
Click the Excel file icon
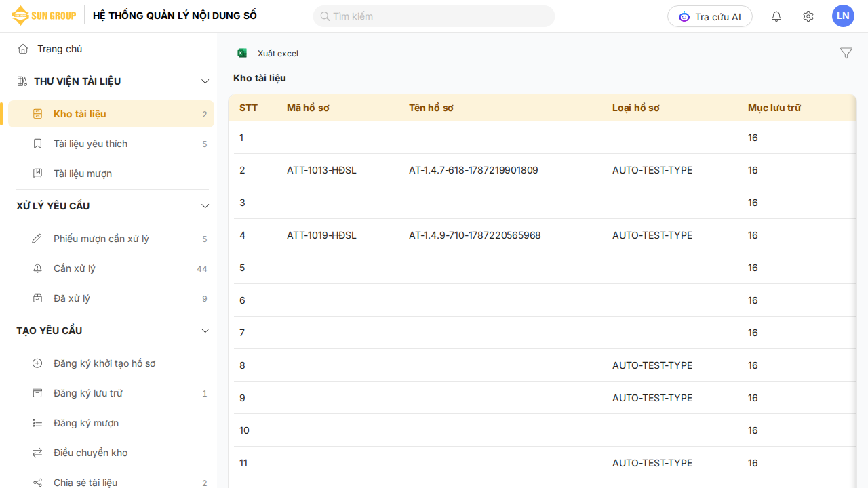tap(242, 53)
